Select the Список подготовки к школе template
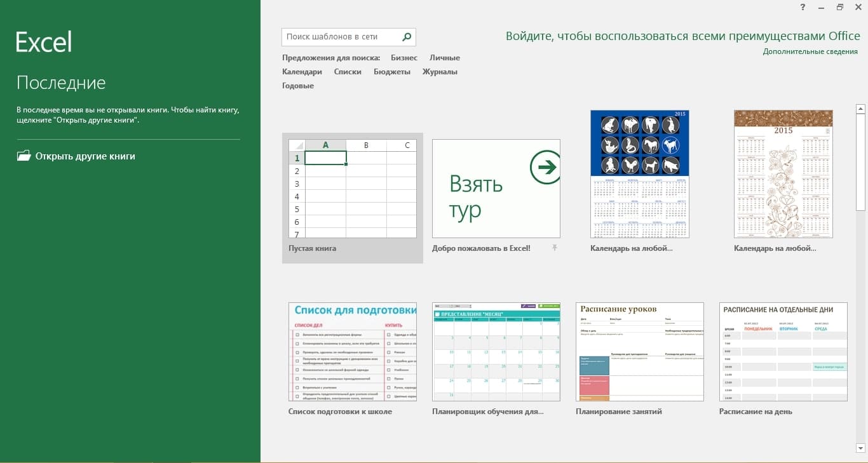 tap(353, 352)
